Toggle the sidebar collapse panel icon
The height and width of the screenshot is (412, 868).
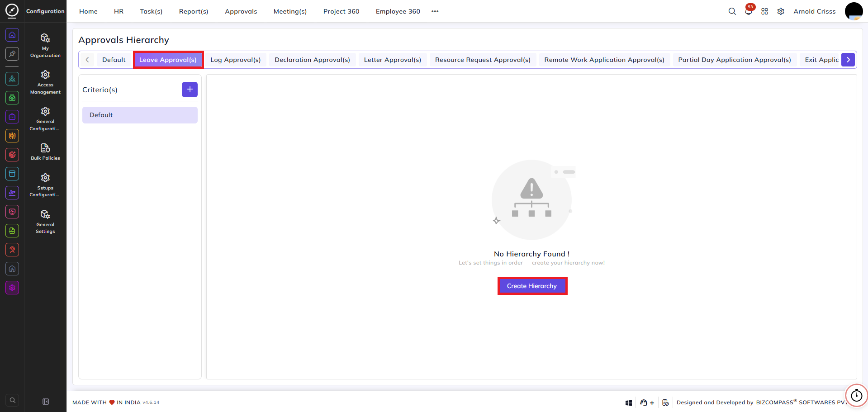[46, 402]
